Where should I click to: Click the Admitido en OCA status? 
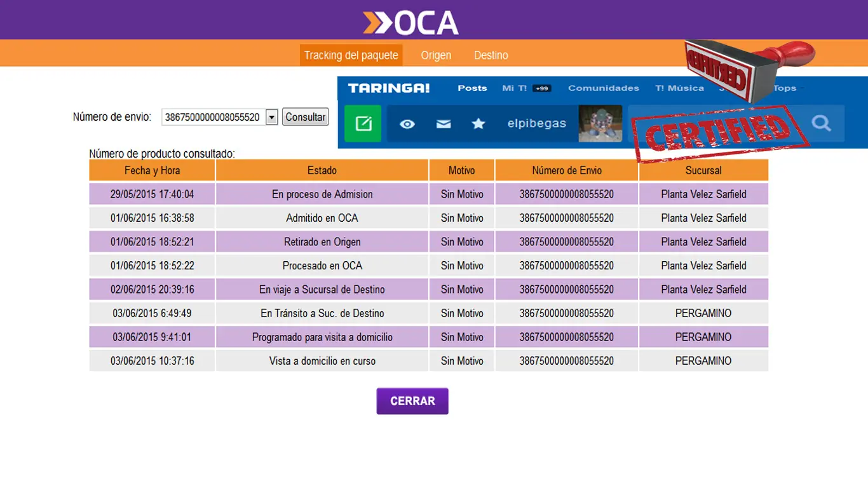click(x=322, y=218)
